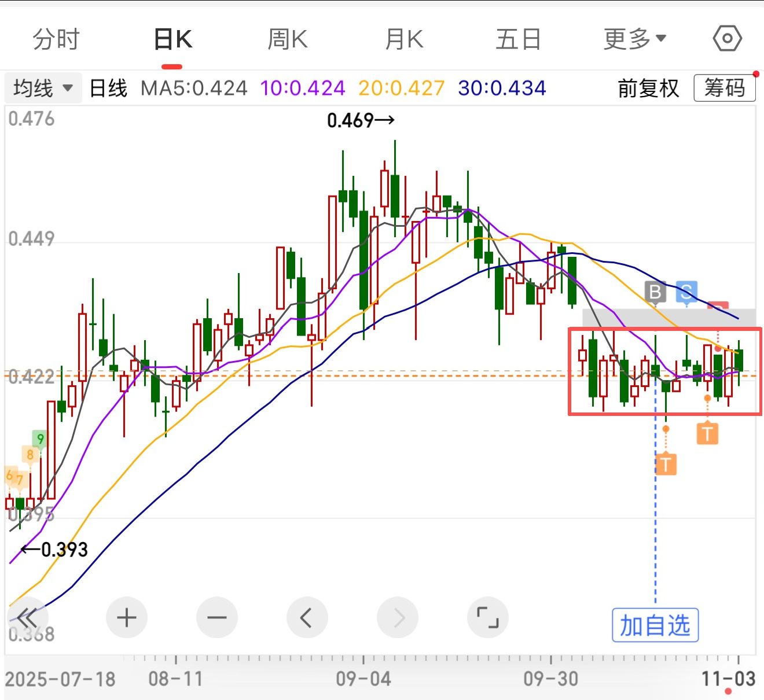
Task: Toggle 前复权 price adjustment mode
Action: tap(648, 89)
